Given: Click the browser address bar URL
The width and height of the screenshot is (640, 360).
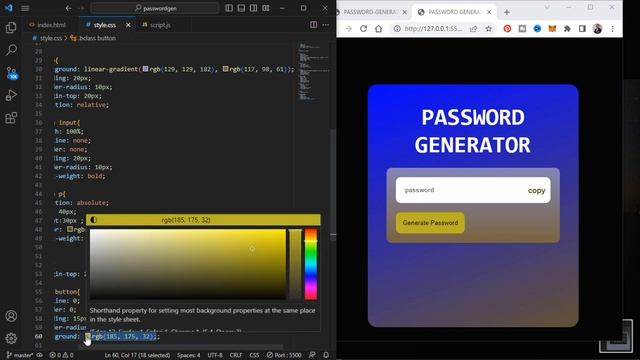Looking at the screenshot, I should [433, 29].
